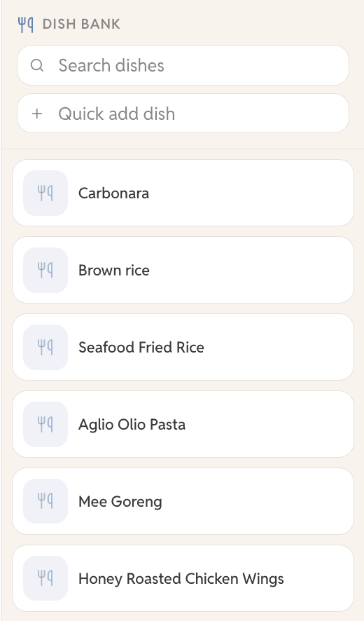The width and height of the screenshot is (364, 621).
Task: Click the utensils icon beside Seafood Fried Rice
Action: (x=45, y=348)
